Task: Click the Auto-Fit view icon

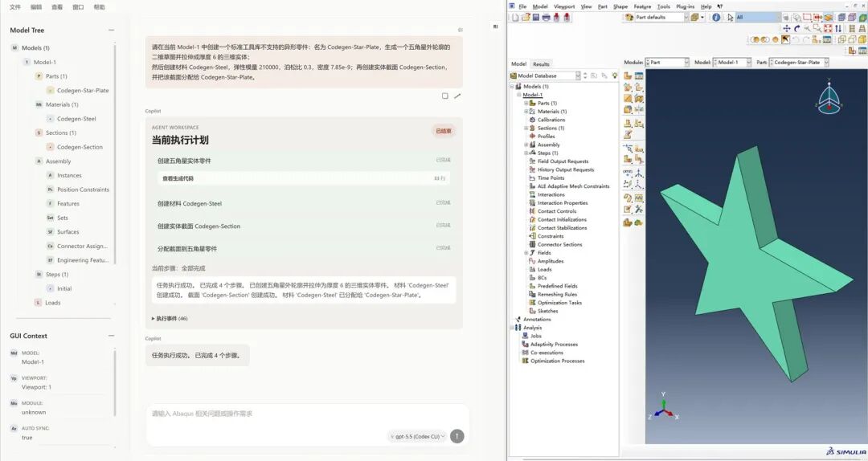Action: tap(828, 29)
